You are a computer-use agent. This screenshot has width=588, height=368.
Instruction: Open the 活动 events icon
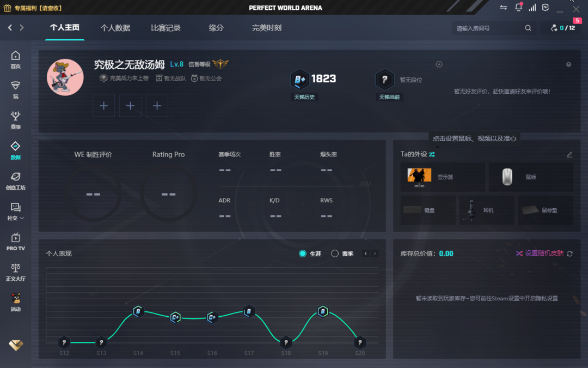[x=15, y=303]
